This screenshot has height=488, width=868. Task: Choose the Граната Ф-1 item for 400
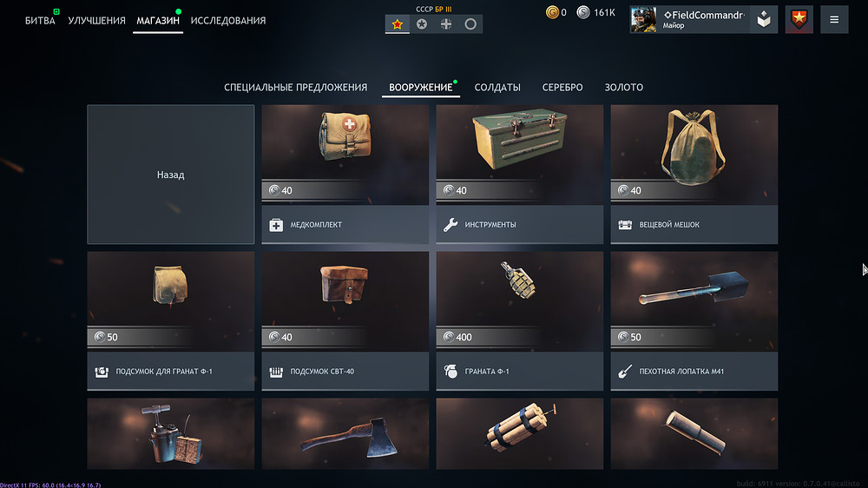[x=519, y=321]
